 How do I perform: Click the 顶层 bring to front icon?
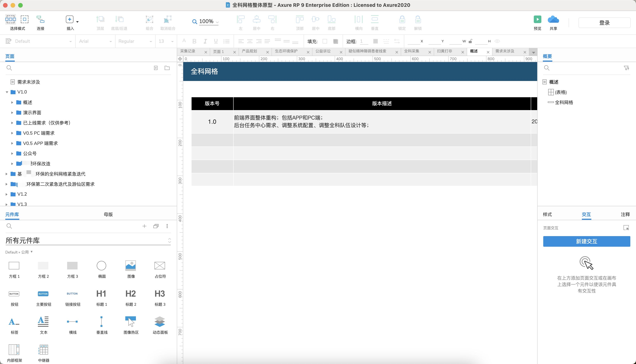(x=100, y=19)
